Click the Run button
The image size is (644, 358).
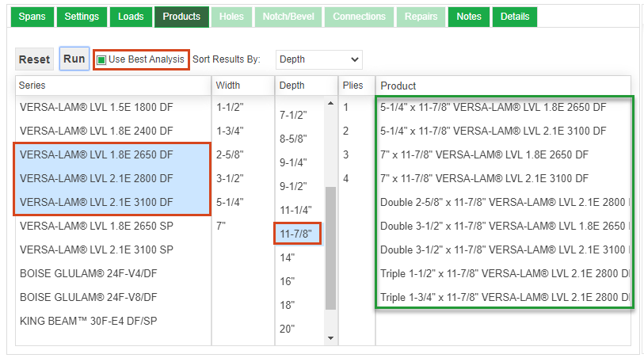click(x=74, y=59)
